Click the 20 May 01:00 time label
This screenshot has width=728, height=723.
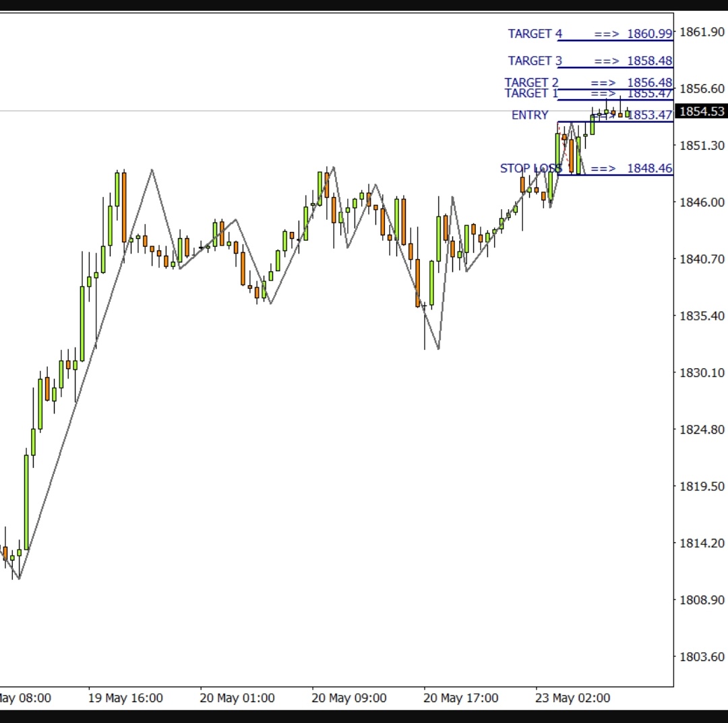point(237,698)
